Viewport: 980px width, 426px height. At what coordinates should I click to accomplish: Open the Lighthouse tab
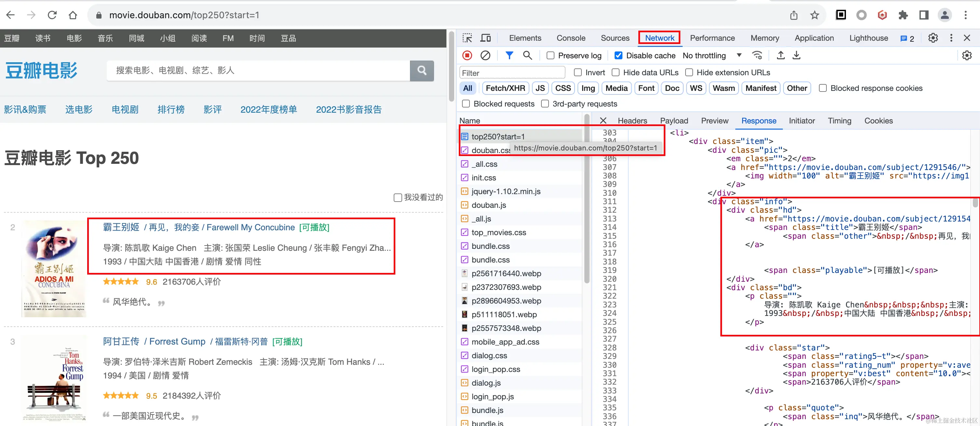(x=868, y=38)
